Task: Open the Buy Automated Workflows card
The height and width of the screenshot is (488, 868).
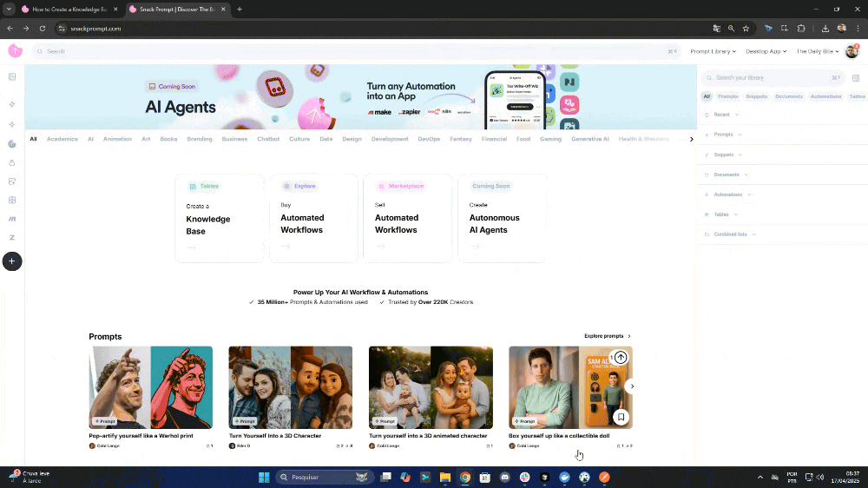Action: (313, 218)
